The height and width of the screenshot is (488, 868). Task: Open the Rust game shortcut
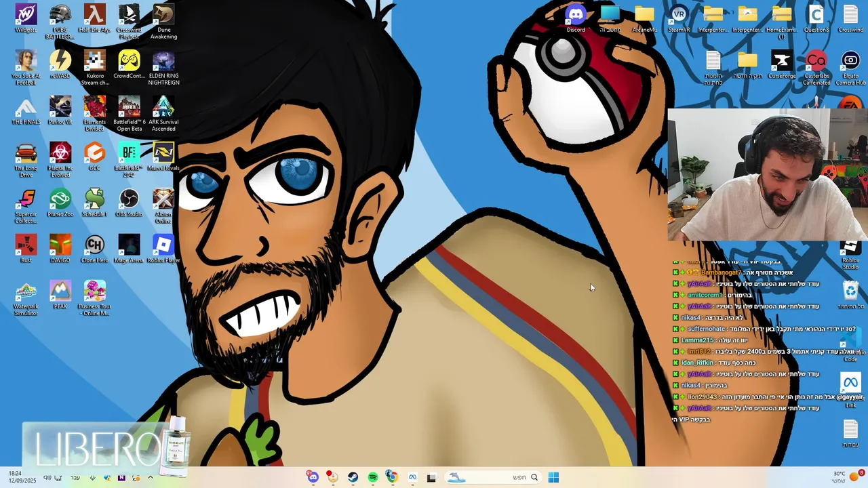(26, 249)
